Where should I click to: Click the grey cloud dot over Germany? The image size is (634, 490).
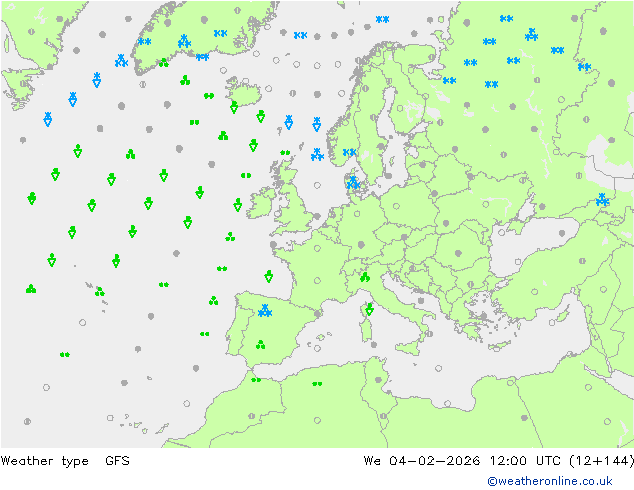[361, 245]
